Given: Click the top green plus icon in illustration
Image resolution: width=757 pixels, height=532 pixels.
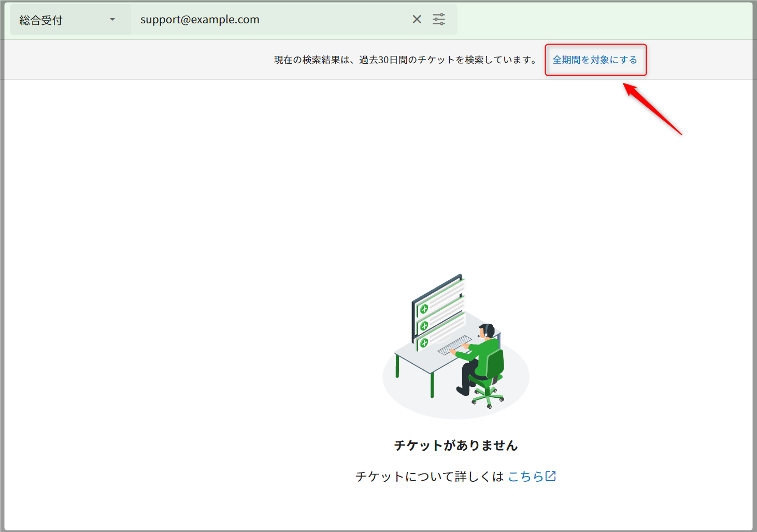Looking at the screenshot, I should 424,309.
